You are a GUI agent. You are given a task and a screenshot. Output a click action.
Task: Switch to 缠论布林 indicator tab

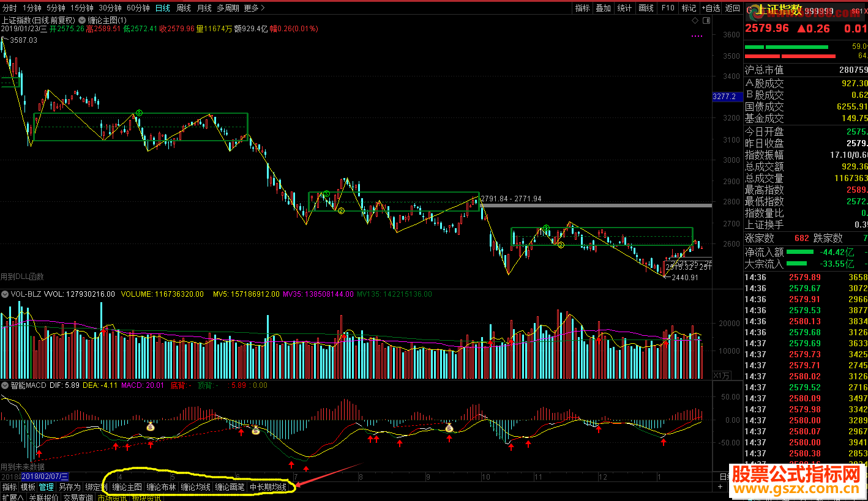coord(162,488)
